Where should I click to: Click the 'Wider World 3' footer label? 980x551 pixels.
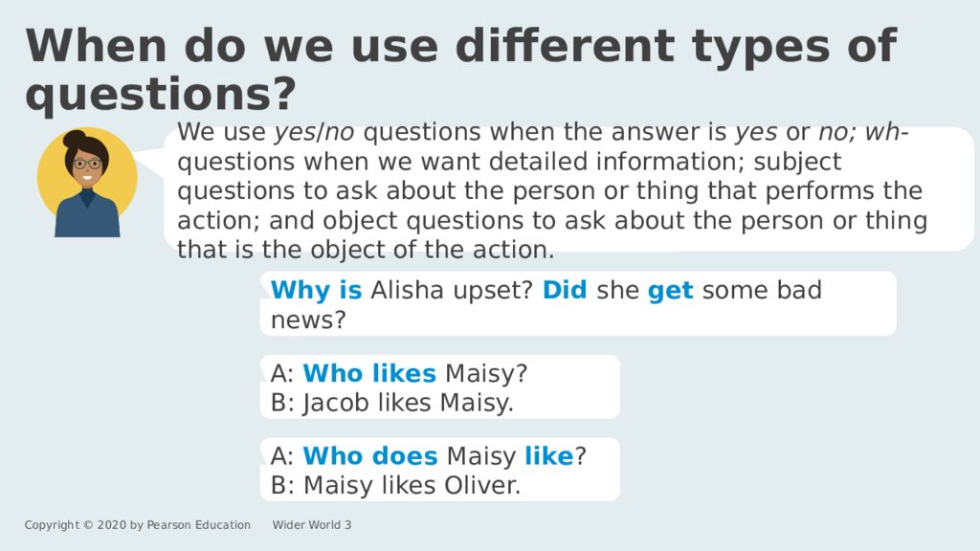[x=312, y=525]
